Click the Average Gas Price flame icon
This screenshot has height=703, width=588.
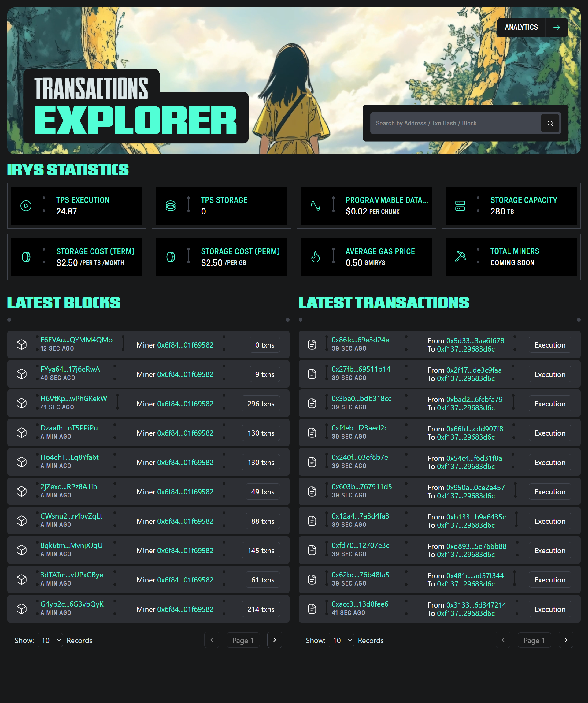point(315,257)
